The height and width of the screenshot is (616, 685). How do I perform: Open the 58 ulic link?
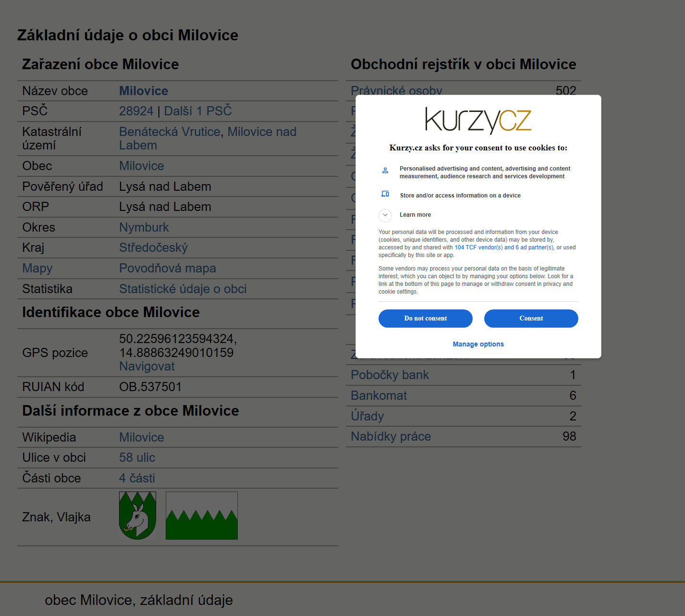tap(137, 457)
